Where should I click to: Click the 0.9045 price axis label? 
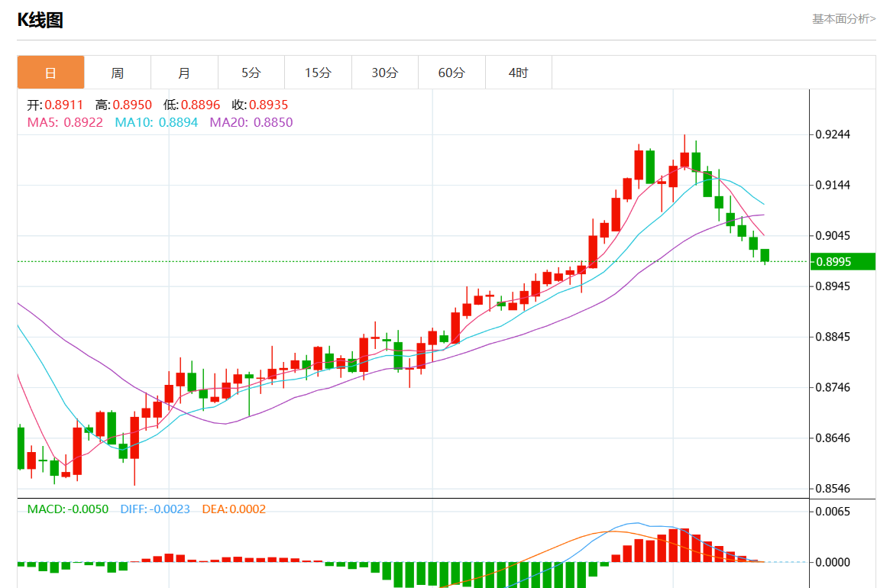coord(833,235)
